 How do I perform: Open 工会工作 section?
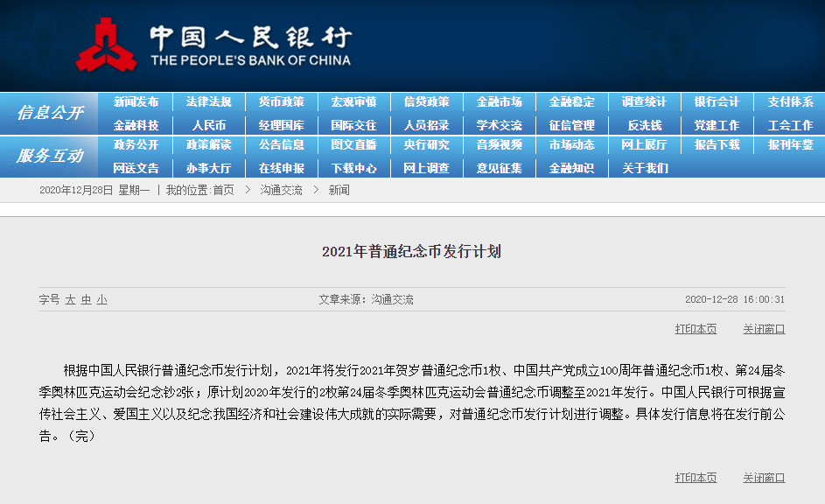(x=790, y=125)
